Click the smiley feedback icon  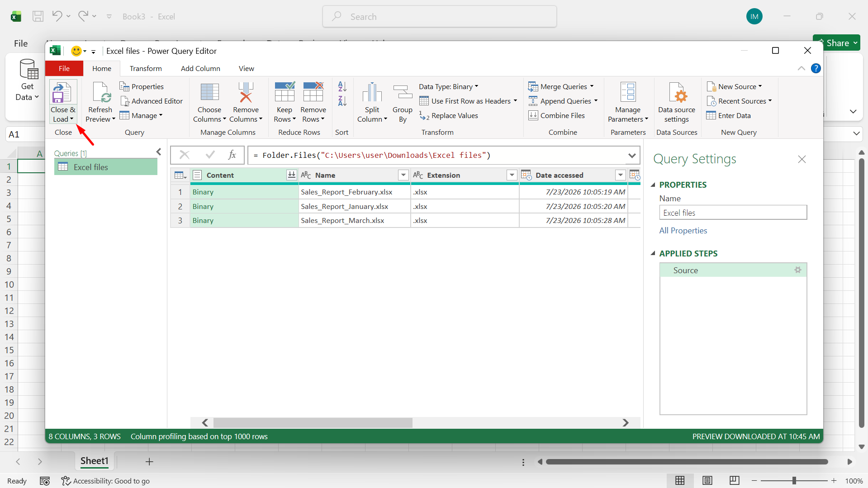click(x=76, y=51)
